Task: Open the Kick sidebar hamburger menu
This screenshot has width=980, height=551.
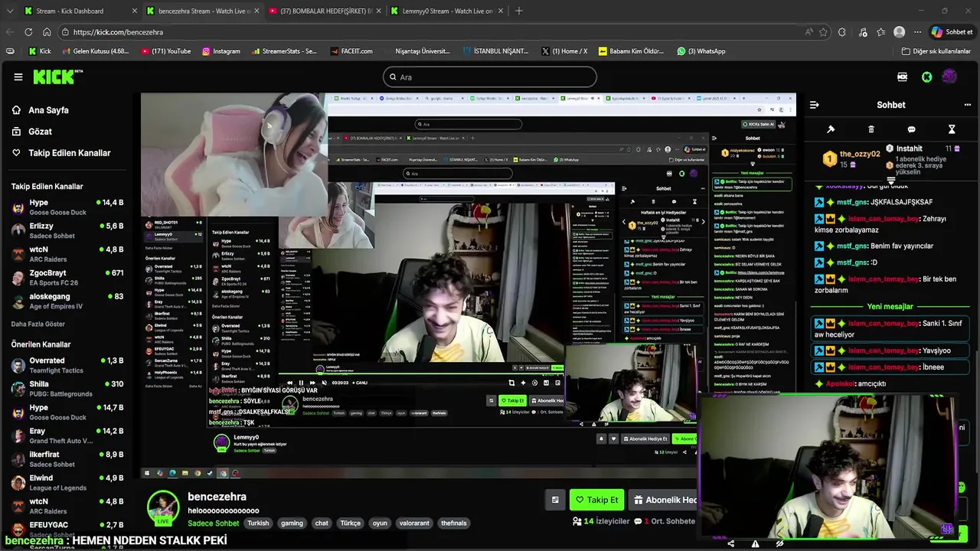Action: (18, 77)
